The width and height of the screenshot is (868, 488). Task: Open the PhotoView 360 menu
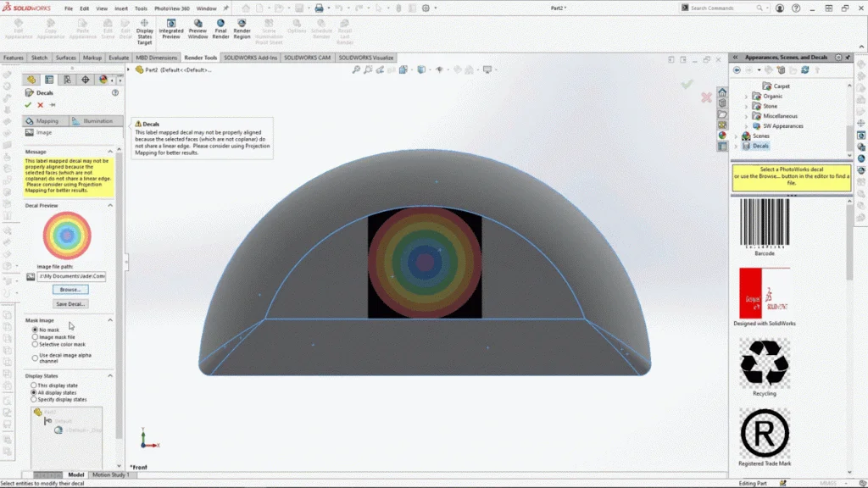pos(172,8)
